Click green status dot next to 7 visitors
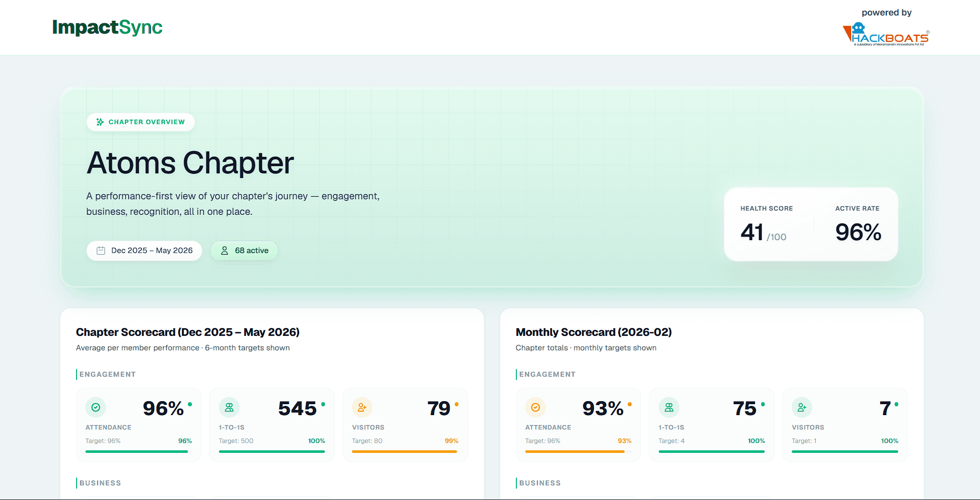This screenshot has width=980, height=500. click(896, 404)
